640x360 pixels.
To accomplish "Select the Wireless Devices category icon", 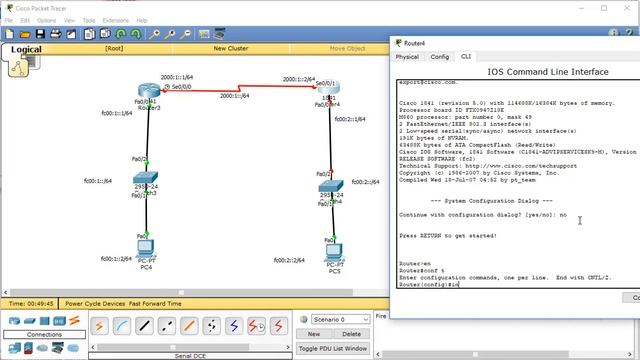I will point(59,321).
